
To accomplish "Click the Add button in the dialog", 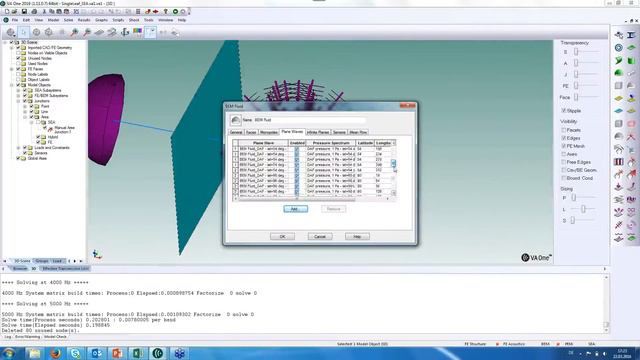I will click(x=296, y=209).
